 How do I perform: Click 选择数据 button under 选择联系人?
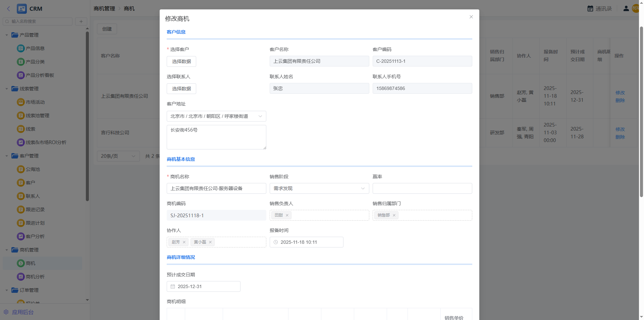[x=181, y=89]
